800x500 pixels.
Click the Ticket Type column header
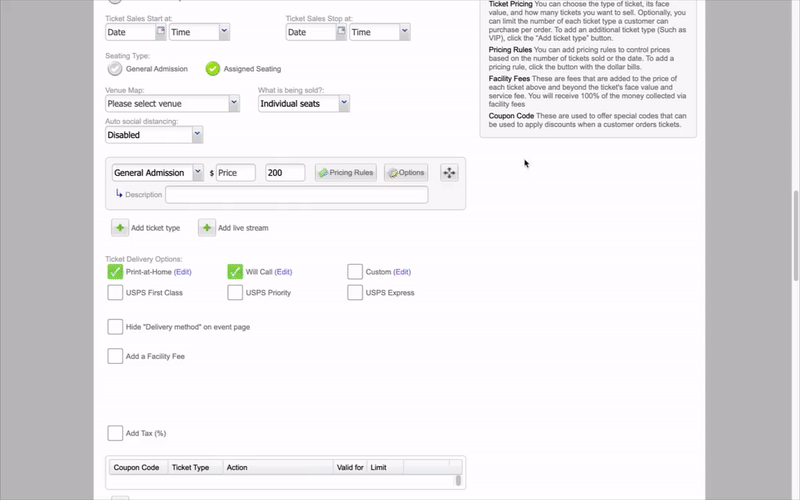[x=195, y=467]
